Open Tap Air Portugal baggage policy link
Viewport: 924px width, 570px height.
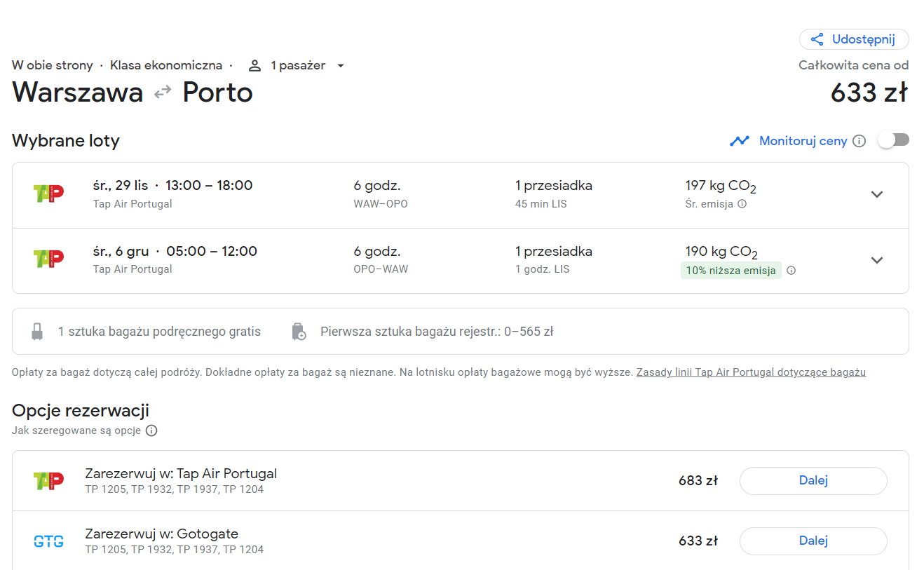[x=751, y=372]
